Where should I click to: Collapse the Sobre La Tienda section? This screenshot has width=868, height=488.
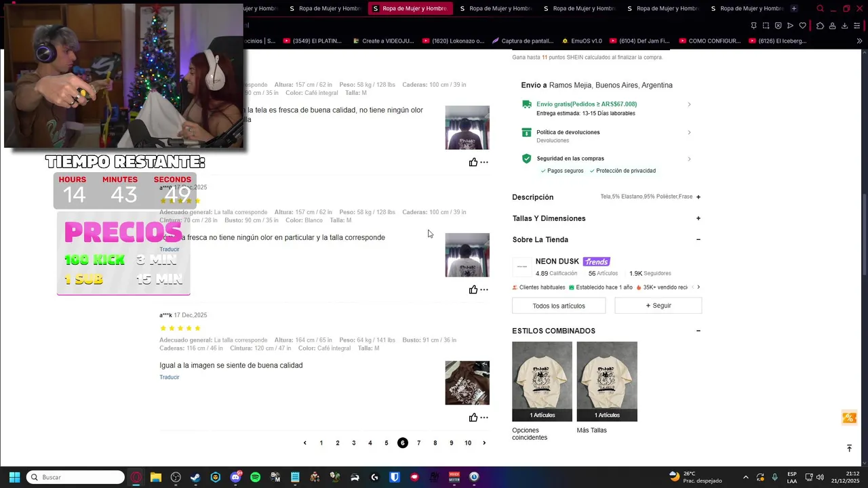pyautogui.click(x=698, y=239)
